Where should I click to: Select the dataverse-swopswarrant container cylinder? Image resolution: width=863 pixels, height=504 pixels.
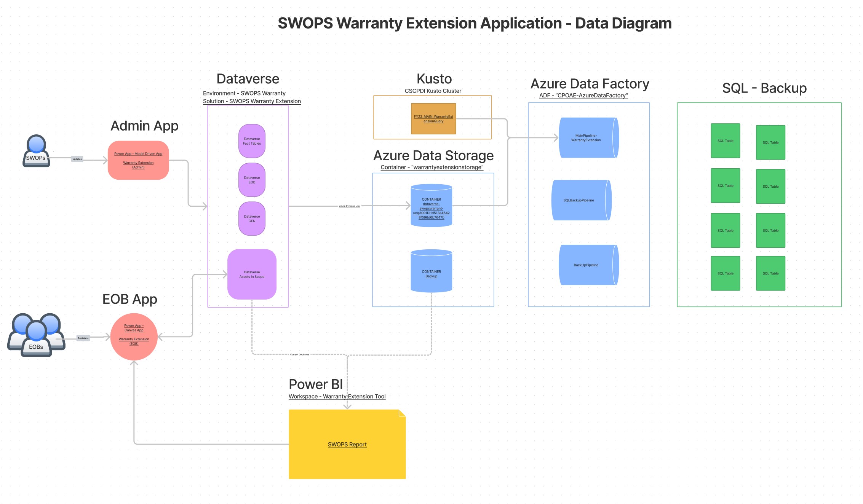(432, 206)
